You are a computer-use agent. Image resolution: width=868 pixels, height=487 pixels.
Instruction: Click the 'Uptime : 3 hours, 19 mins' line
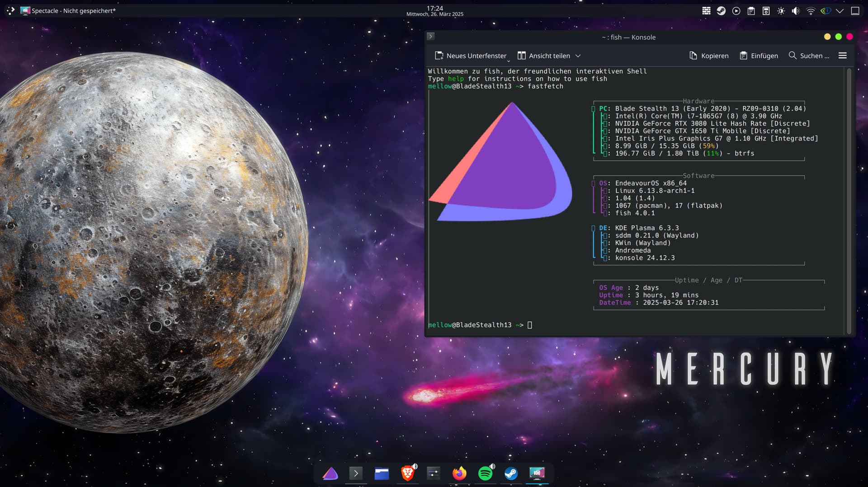point(649,295)
